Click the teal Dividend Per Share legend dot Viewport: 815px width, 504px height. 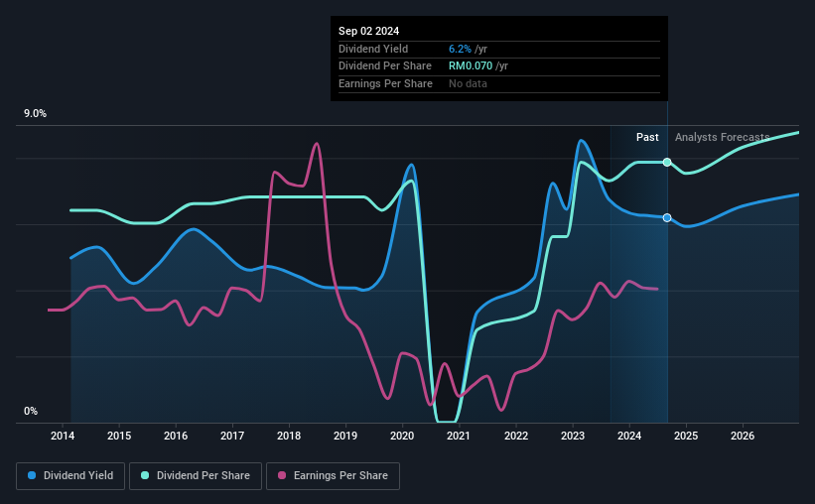tap(145, 475)
